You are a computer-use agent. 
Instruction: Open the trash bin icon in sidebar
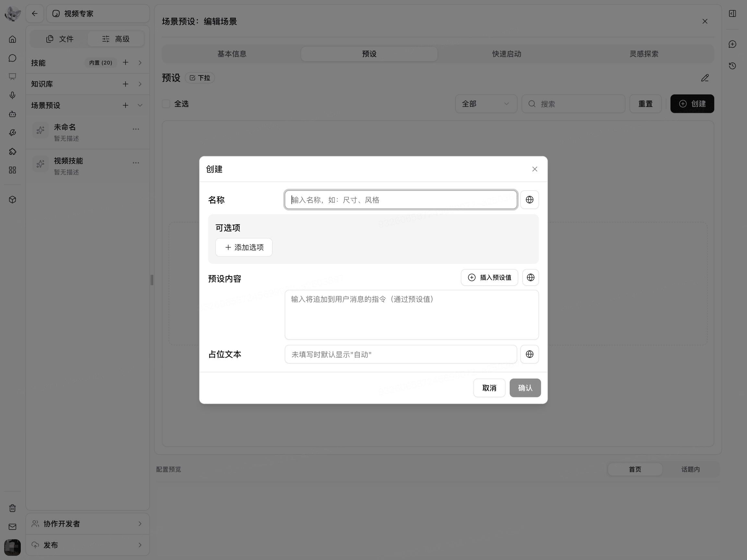[x=13, y=508]
